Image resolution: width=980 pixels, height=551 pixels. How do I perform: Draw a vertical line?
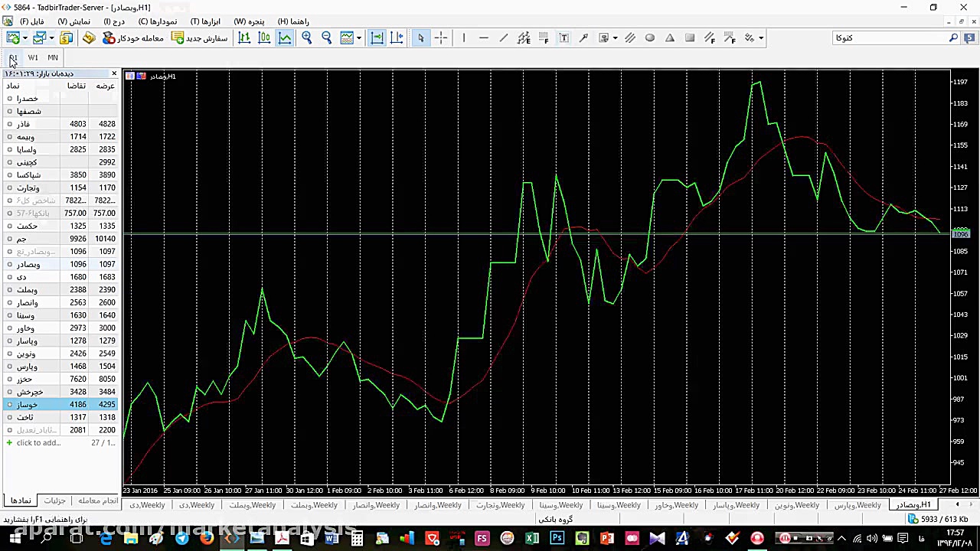(463, 37)
